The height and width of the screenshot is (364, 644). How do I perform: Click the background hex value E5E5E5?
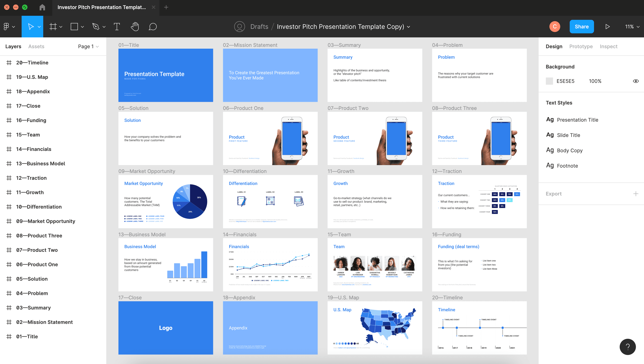coord(565,81)
